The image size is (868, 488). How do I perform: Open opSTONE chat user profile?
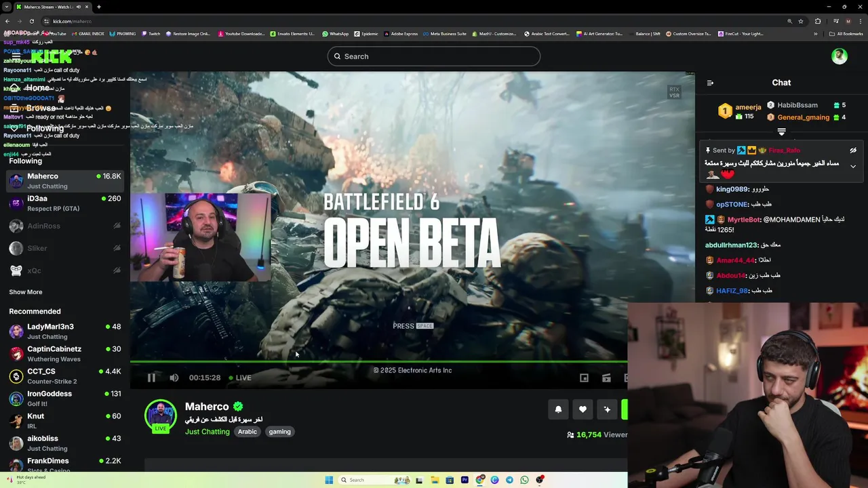pyautogui.click(x=732, y=204)
